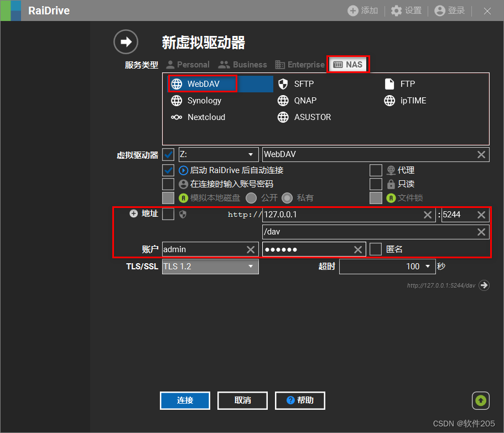Image resolution: width=504 pixels, height=433 pixels.
Task: Toggle 模拟本地磁盘 checkbox
Action: click(168, 198)
